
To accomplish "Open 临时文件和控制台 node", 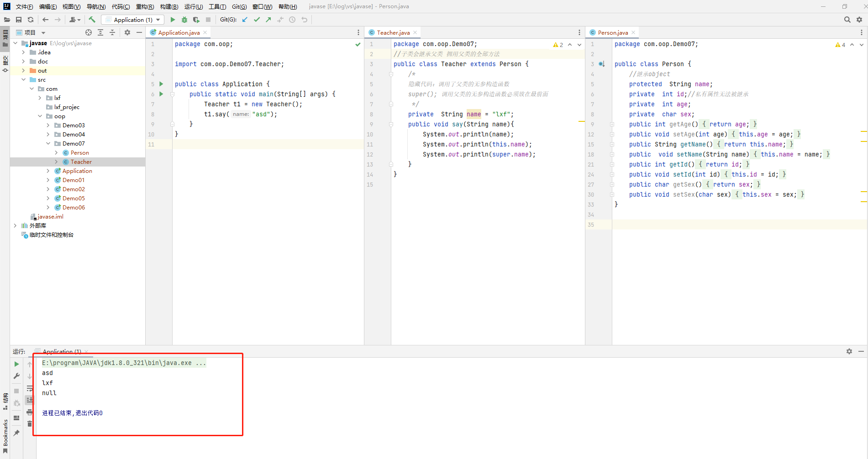I will coord(51,235).
